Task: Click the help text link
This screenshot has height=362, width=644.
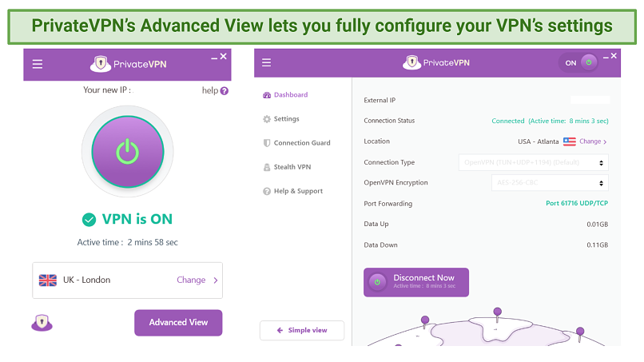Action: click(x=210, y=90)
